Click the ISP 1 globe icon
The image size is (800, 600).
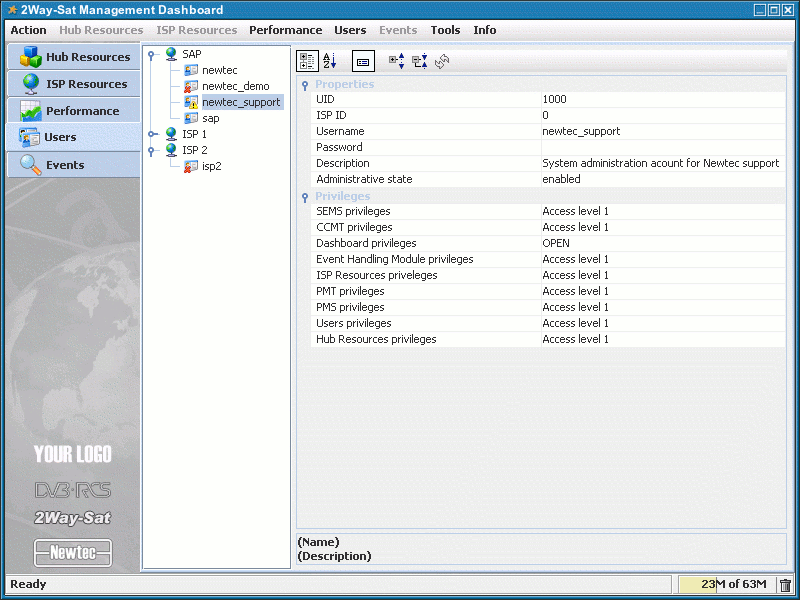[x=171, y=134]
